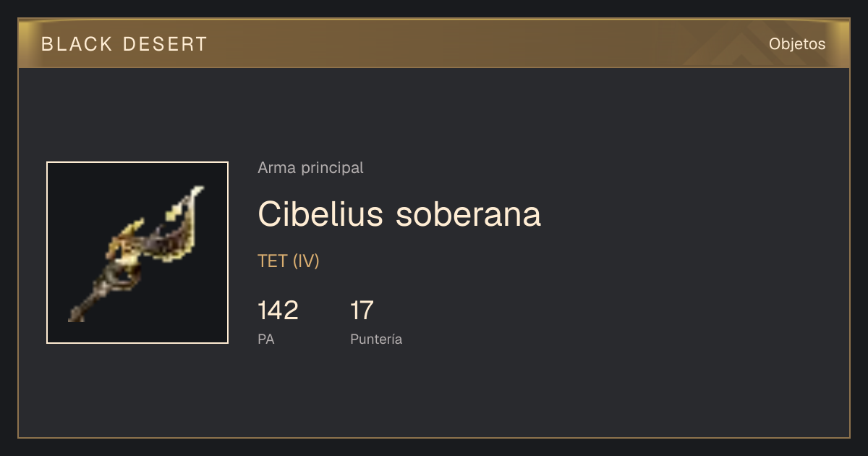The width and height of the screenshot is (868, 456).
Task: Click the BLACK DESERT header title
Action: point(124,44)
